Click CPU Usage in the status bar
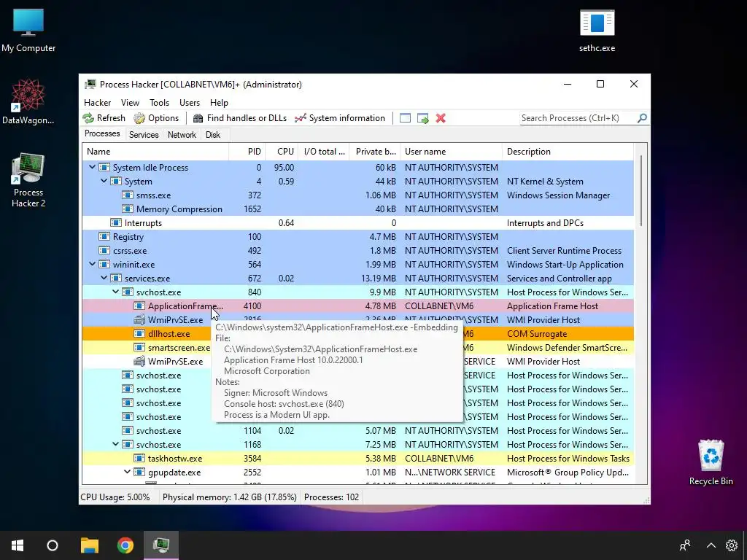This screenshot has height=560, width=747. pos(115,497)
